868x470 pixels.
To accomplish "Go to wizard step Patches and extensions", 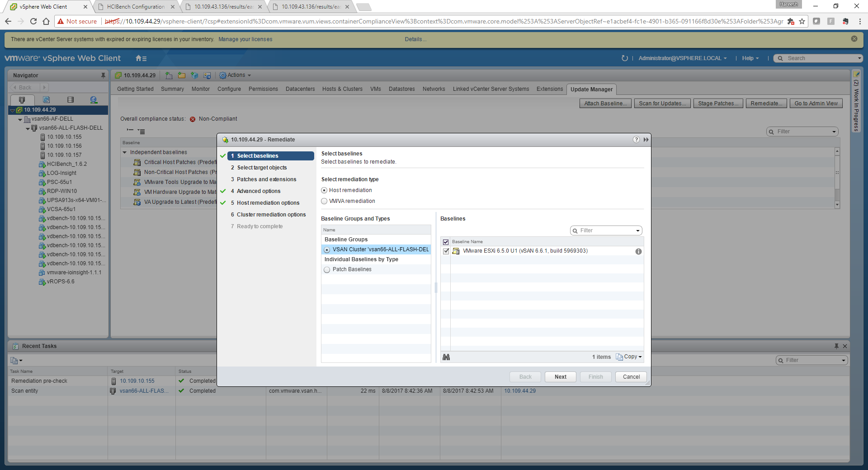I will [x=266, y=179].
